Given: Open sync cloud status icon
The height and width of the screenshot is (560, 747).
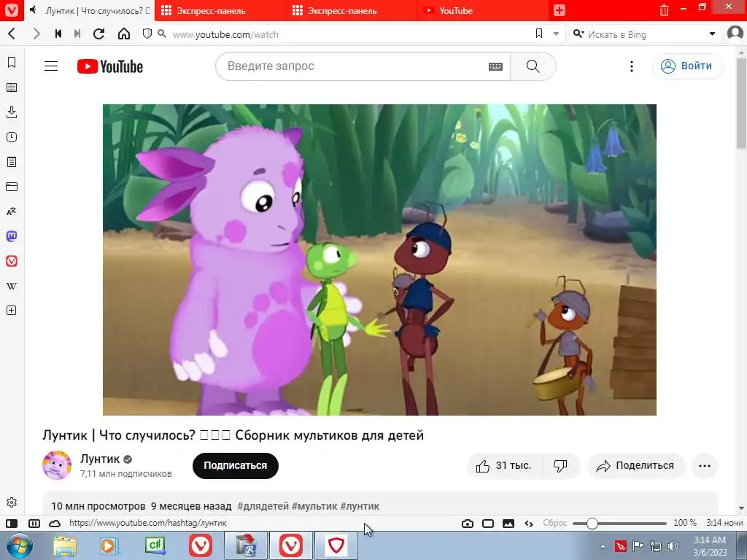Looking at the screenshot, I should click(x=55, y=524).
